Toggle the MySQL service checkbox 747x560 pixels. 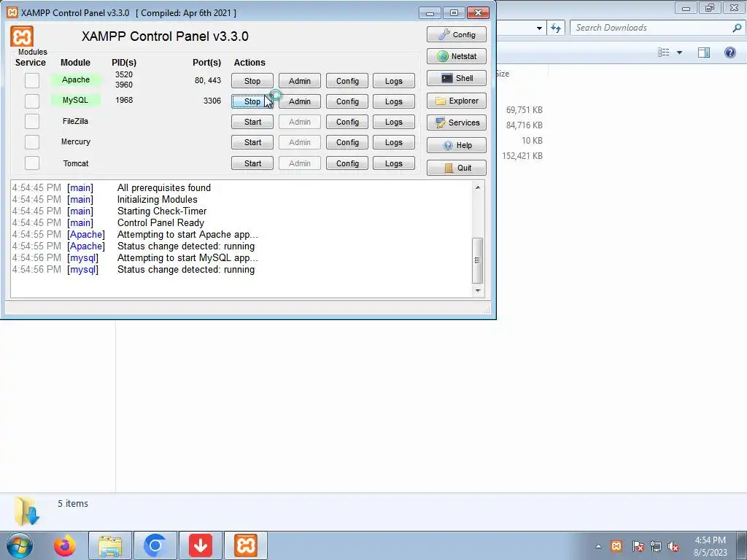[x=32, y=101]
